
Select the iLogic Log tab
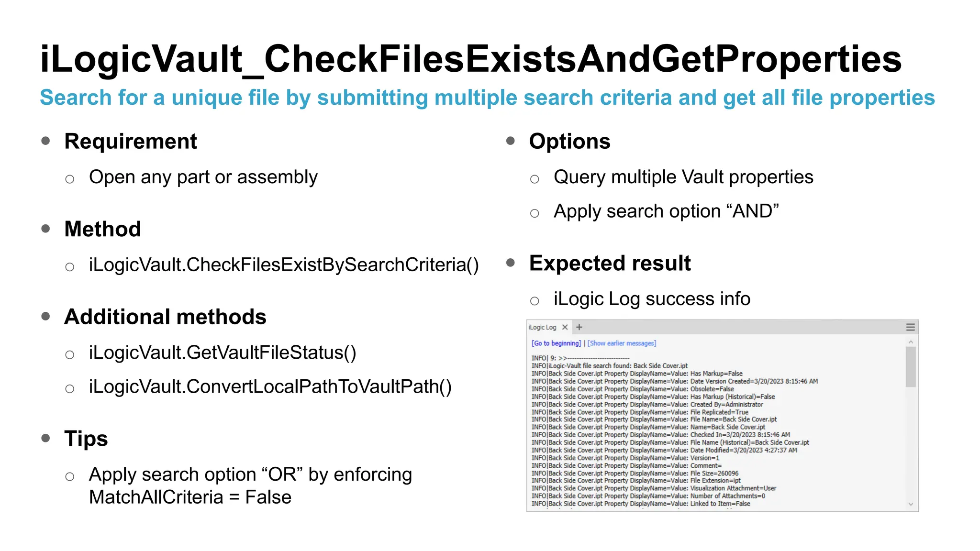pyautogui.click(x=543, y=327)
